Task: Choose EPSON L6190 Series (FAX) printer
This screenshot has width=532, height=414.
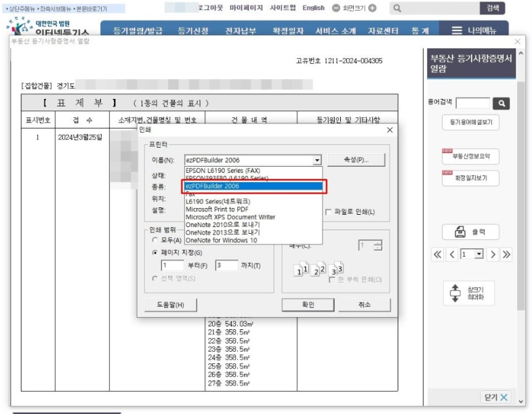Action: (x=253, y=171)
